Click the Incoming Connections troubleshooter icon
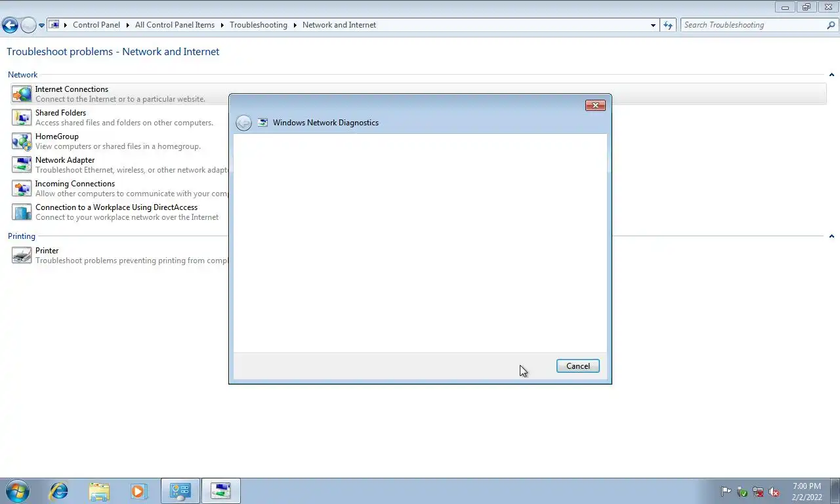This screenshot has width=840, height=504. (x=22, y=188)
